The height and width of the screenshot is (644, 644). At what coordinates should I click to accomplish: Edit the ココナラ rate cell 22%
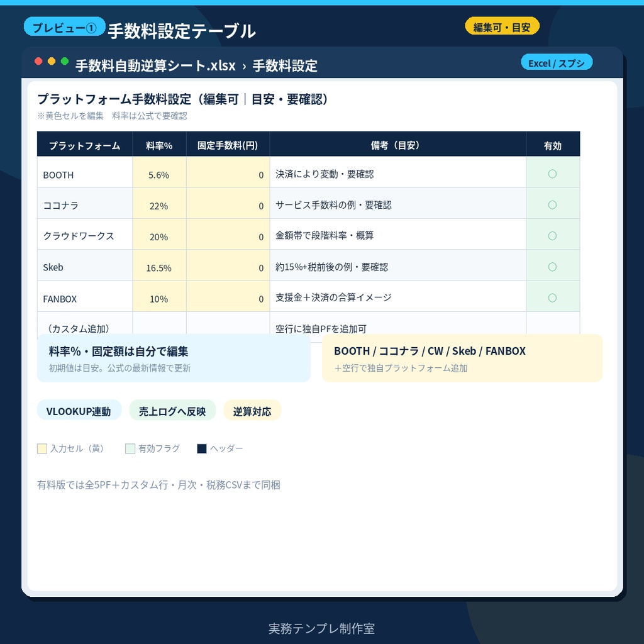click(159, 204)
